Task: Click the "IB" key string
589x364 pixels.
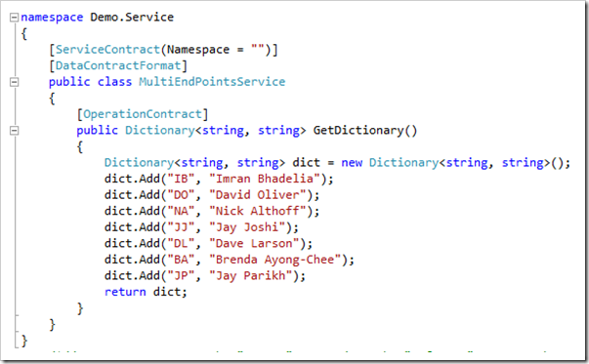Action: pos(181,179)
